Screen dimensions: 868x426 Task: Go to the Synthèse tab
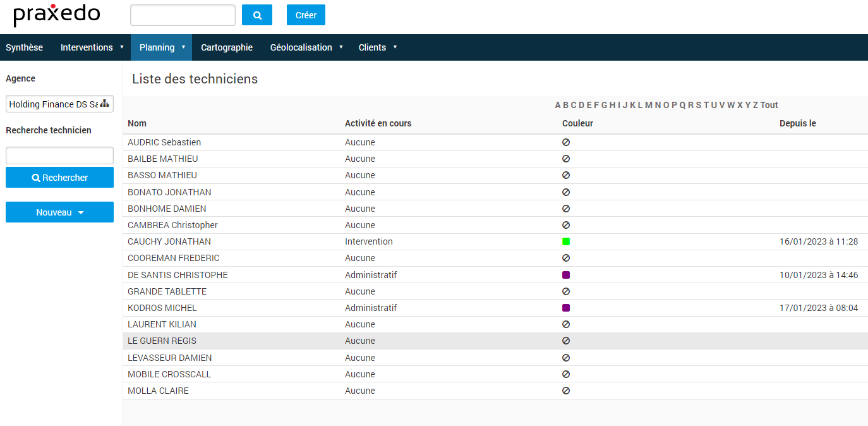(x=25, y=47)
